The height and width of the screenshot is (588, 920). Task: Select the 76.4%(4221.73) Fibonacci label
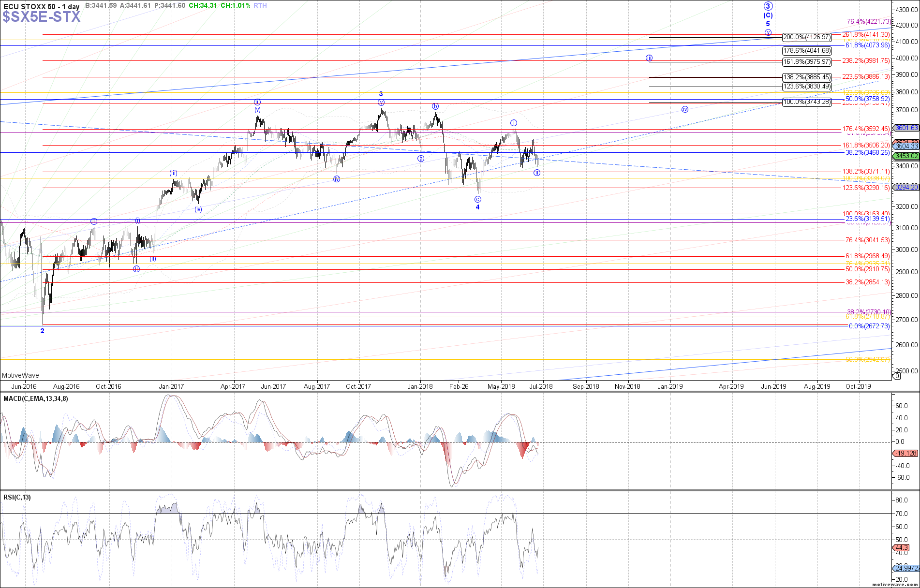click(x=868, y=22)
